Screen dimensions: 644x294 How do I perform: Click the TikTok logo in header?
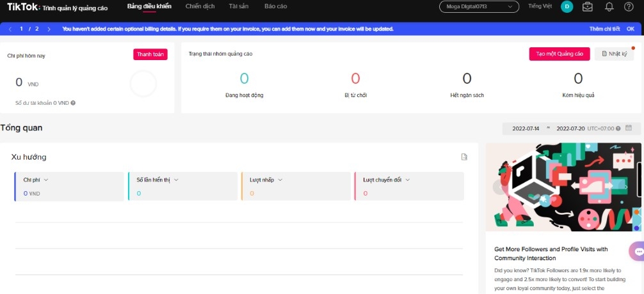click(x=22, y=6)
